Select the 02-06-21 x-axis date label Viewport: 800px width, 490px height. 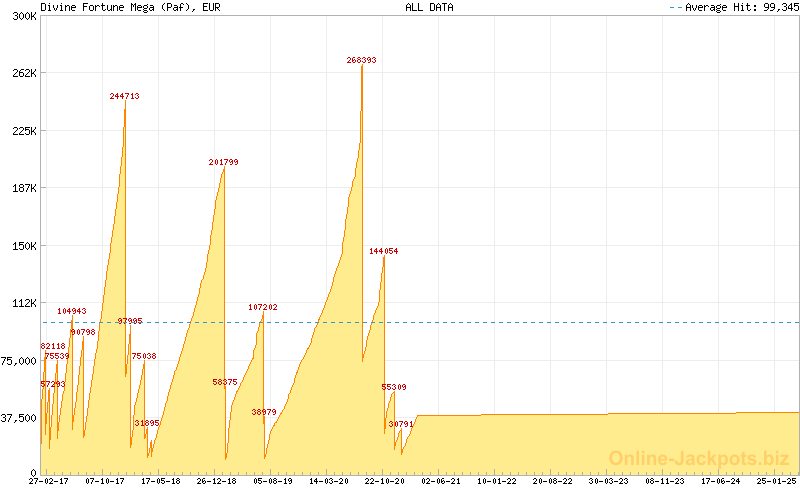tap(441, 481)
